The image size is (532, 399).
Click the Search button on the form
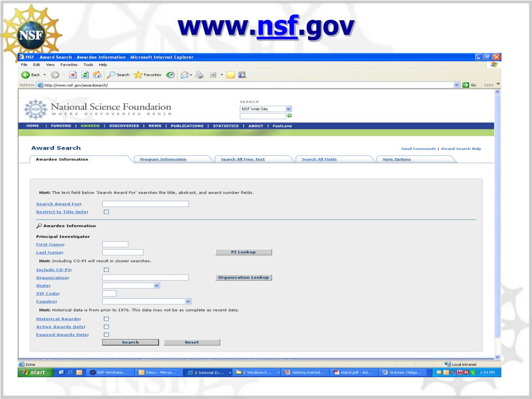(x=130, y=342)
